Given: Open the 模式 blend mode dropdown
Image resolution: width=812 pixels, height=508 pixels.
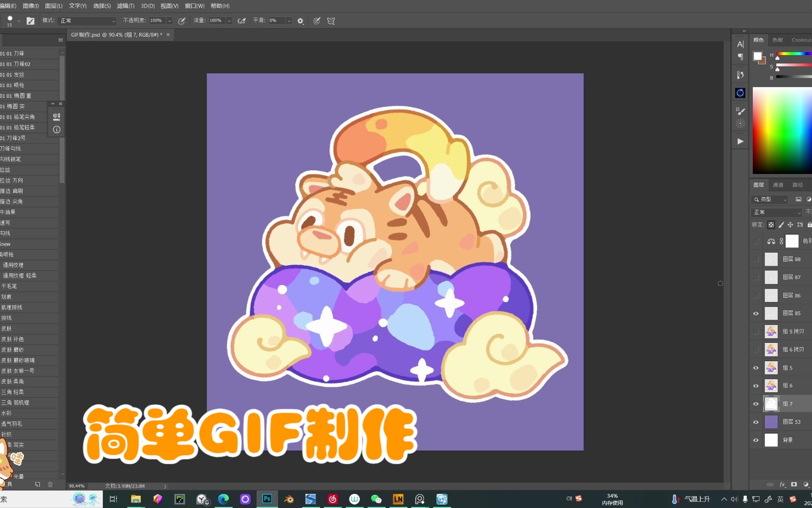Looking at the screenshot, I should pos(87,21).
